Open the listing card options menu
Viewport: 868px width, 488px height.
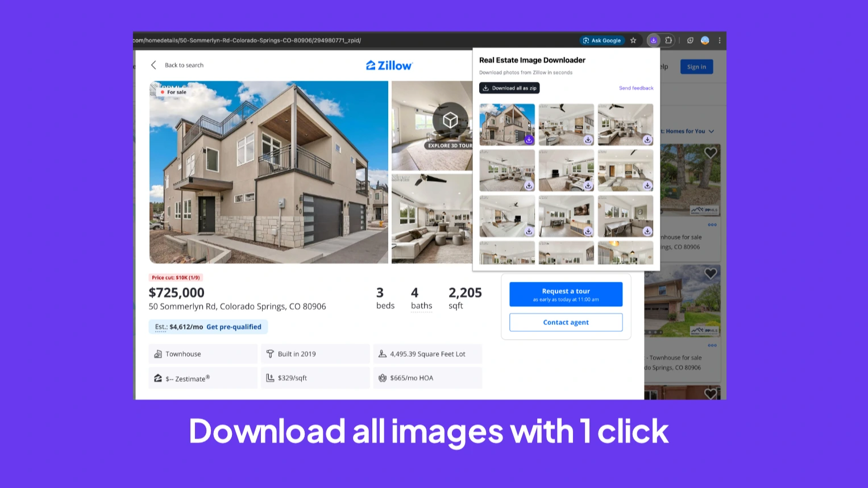tap(712, 224)
